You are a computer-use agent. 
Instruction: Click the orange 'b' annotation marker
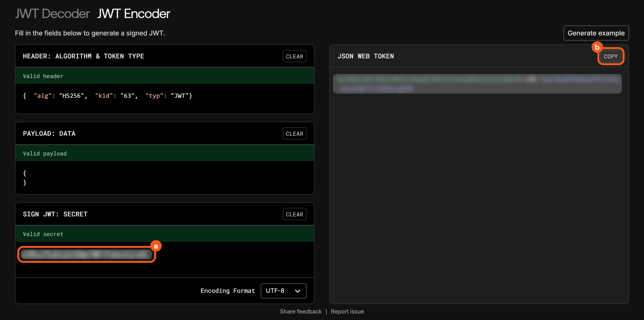(x=597, y=47)
